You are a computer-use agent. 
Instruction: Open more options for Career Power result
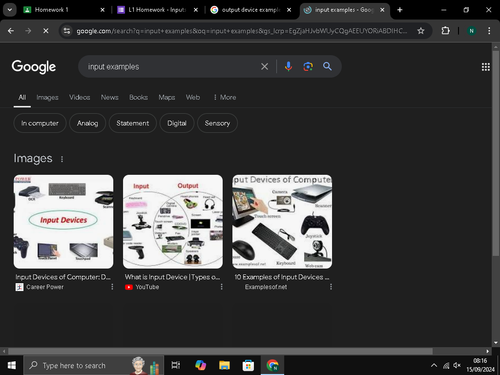112,287
